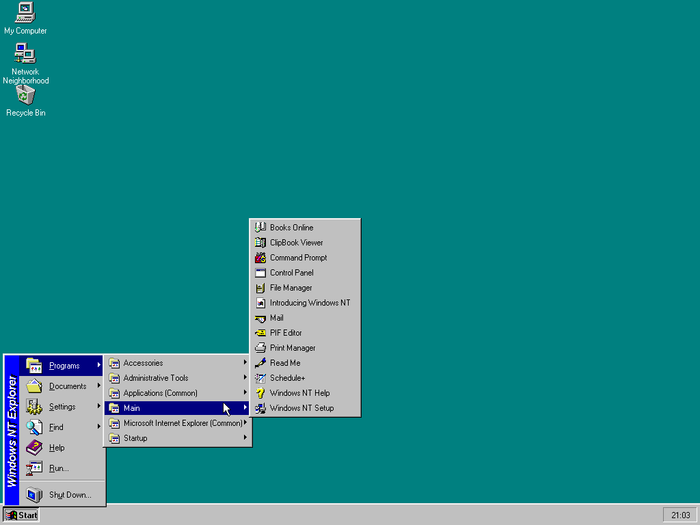The height and width of the screenshot is (525, 700).
Task: Open Books Online
Action: [291, 228]
